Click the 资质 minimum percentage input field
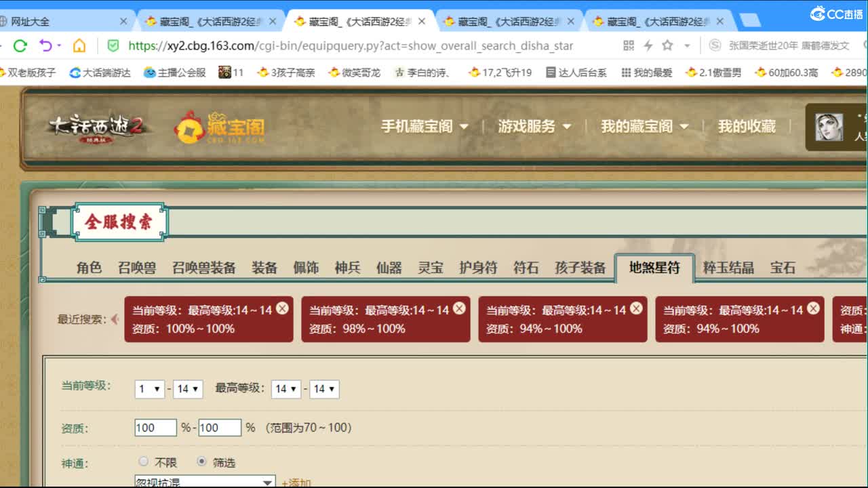This screenshot has height=488, width=868. point(156,428)
